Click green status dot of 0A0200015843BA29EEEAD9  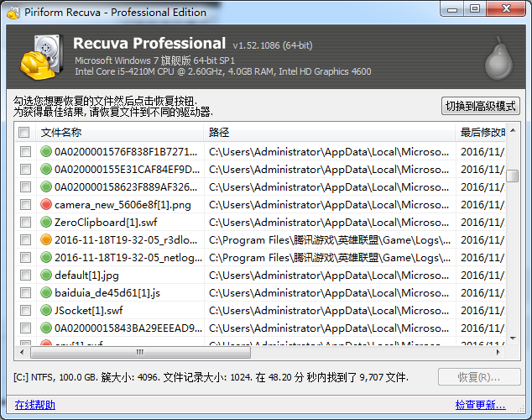[x=46, y=328]
